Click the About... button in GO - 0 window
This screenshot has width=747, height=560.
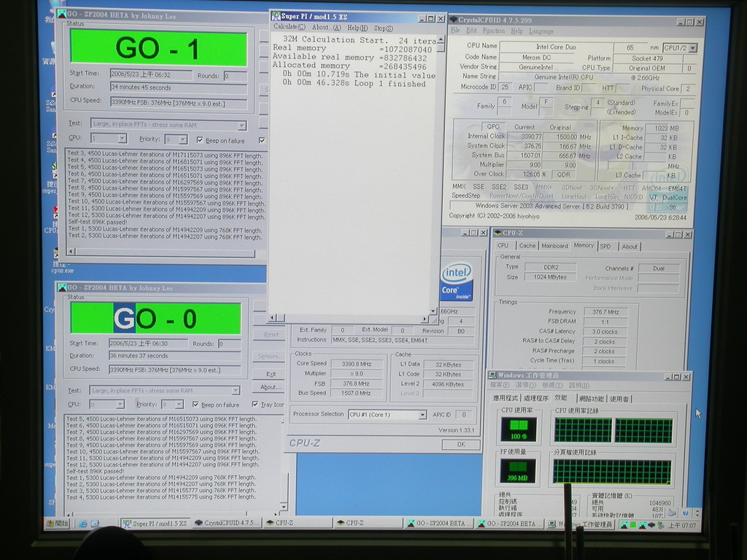271,387
